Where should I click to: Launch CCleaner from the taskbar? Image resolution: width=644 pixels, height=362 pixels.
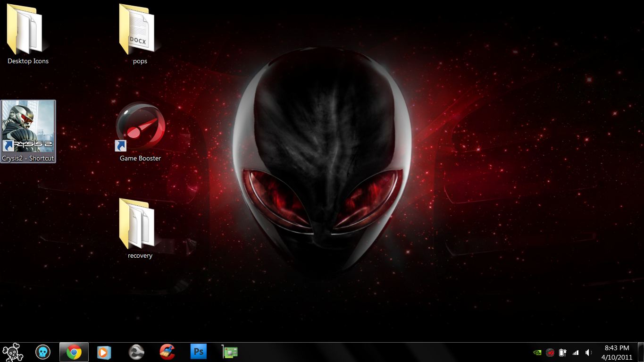pyautogui.click(x=167, y=352)
